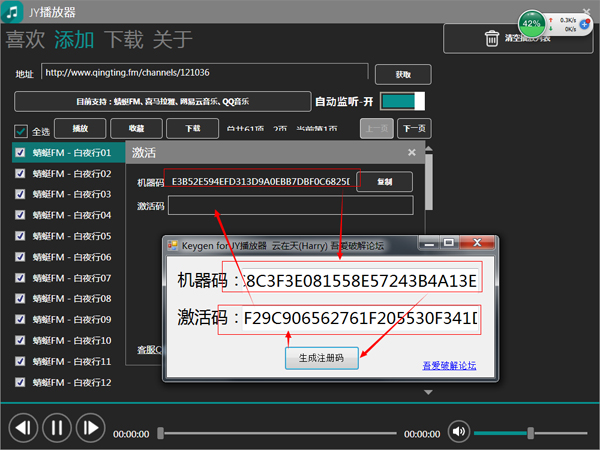
Task: Switch to the 添加 tab
Action: (74, 39)
